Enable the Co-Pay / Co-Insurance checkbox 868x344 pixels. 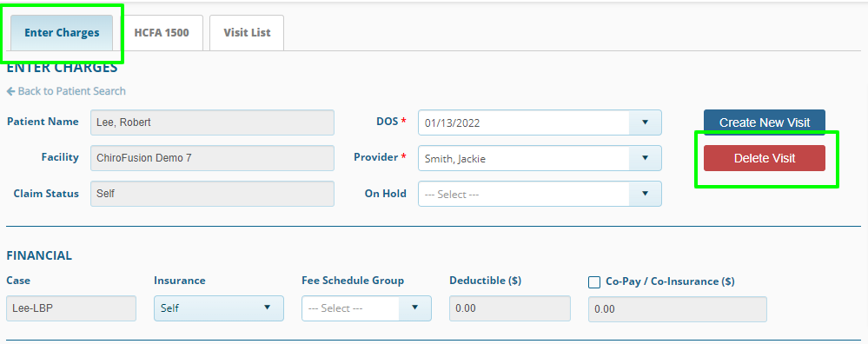pos(594,282)
